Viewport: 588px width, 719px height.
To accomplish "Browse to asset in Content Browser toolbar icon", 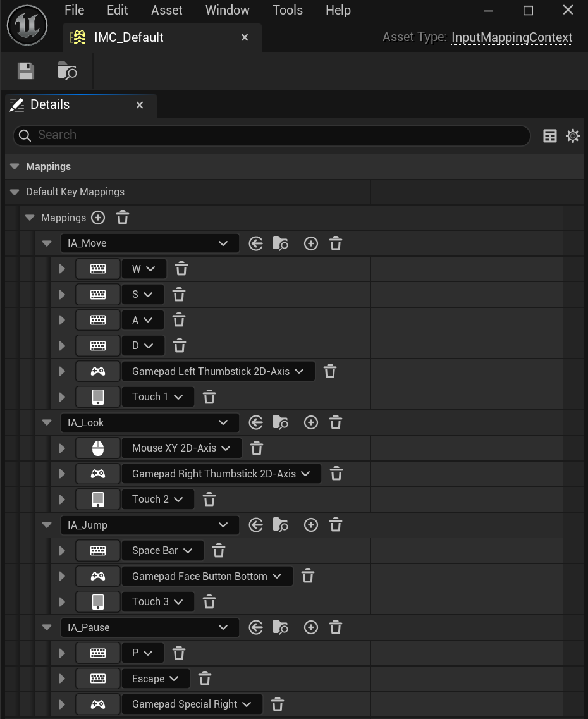I will tap(67, 71).
